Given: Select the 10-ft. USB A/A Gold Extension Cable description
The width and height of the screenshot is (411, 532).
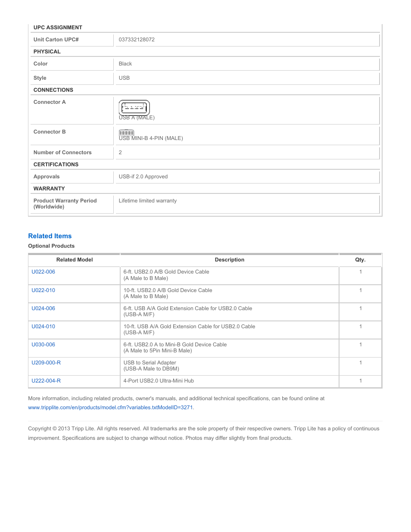Looking at the screenshot, I should [x=189, y=330].
